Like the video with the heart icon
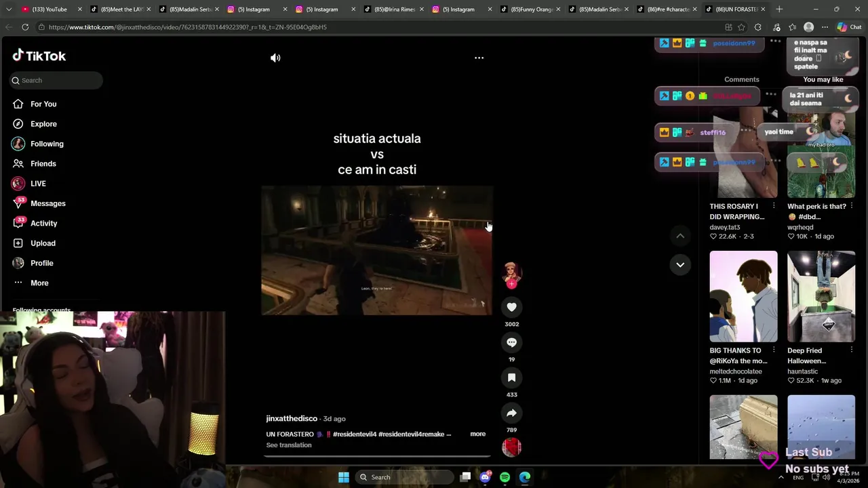The image size is (868, 488). pyautogui.click(x=511, y=307)
